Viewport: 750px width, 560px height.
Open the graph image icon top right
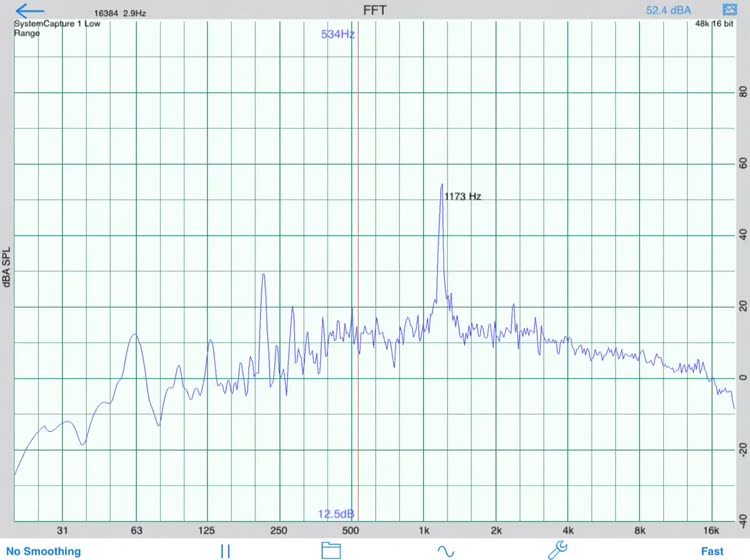(729, 10)
